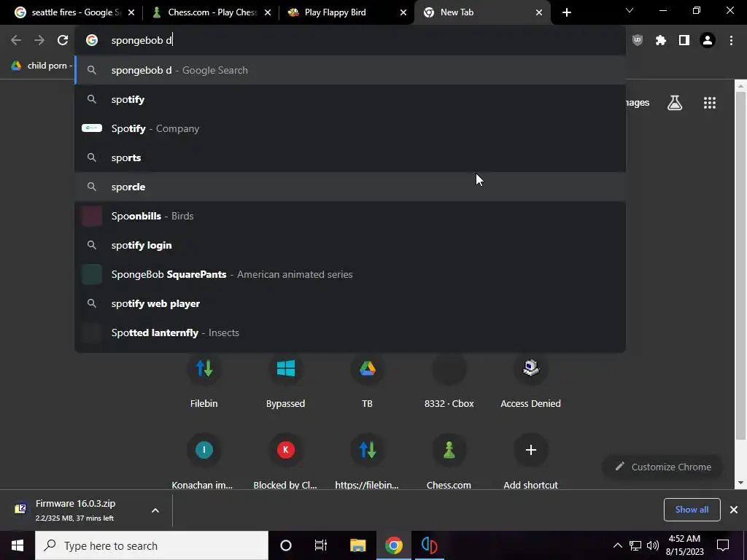Viewport: 747px width, 560px height.
Task: Toggle the Chrome side panel
Action: (x=684, y=41)
